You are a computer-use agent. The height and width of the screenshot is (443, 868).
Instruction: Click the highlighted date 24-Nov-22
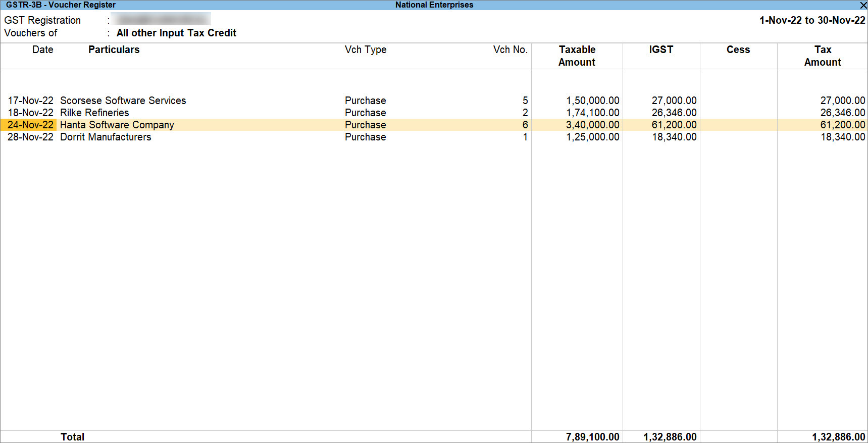pos(30,125)
